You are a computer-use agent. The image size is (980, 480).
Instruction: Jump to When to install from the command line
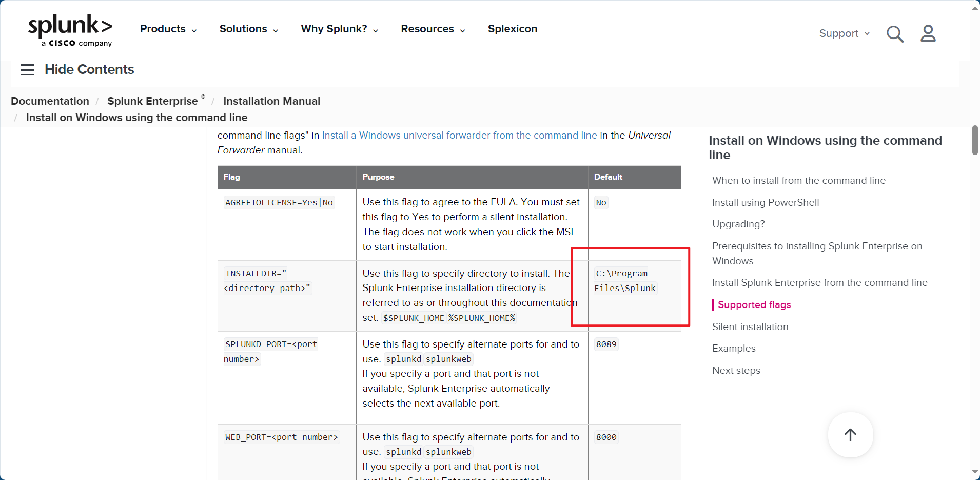pyautogui.click(x=798, y=180)
